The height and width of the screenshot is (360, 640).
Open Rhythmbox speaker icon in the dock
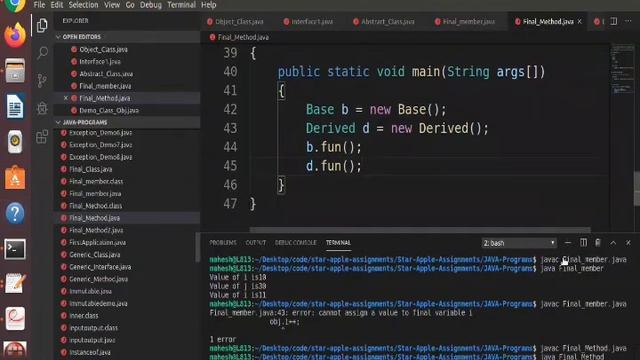tap(15, 142)
